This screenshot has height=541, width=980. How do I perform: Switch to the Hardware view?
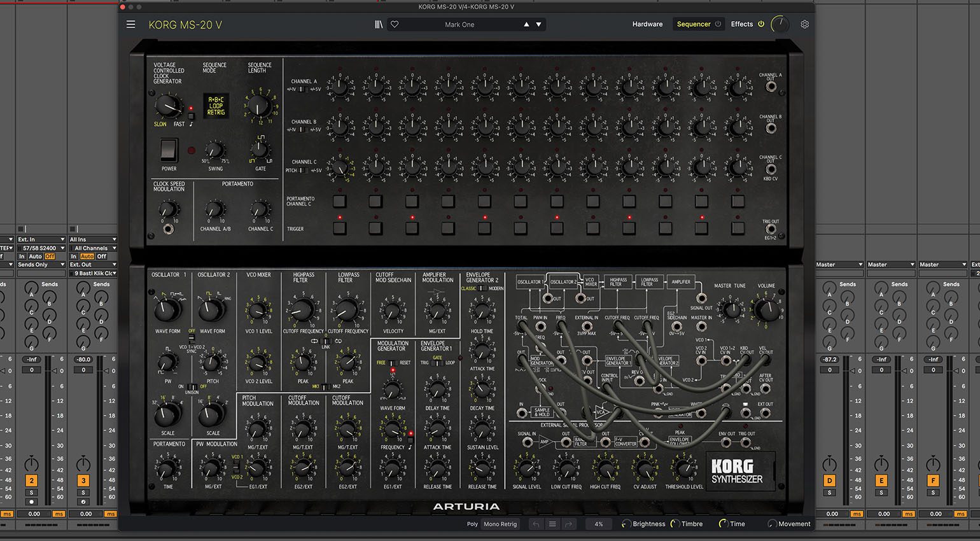[647, 24]
